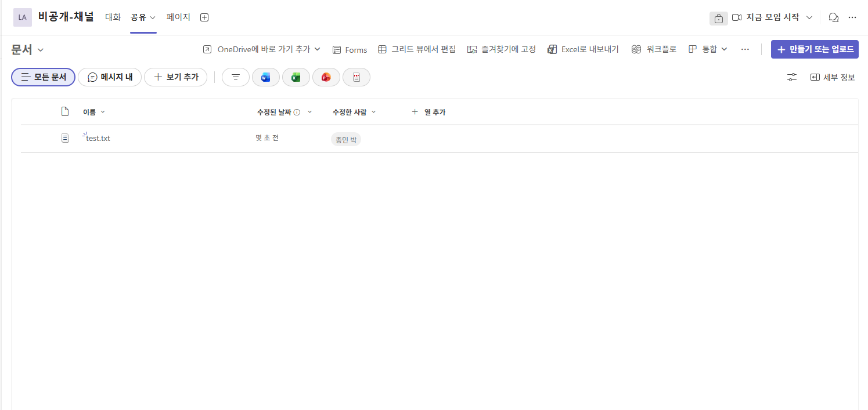The height and width of the screenshot is (410, 868).
Task: Open Forms from the toolbar
Action: [x=350, y=50]
